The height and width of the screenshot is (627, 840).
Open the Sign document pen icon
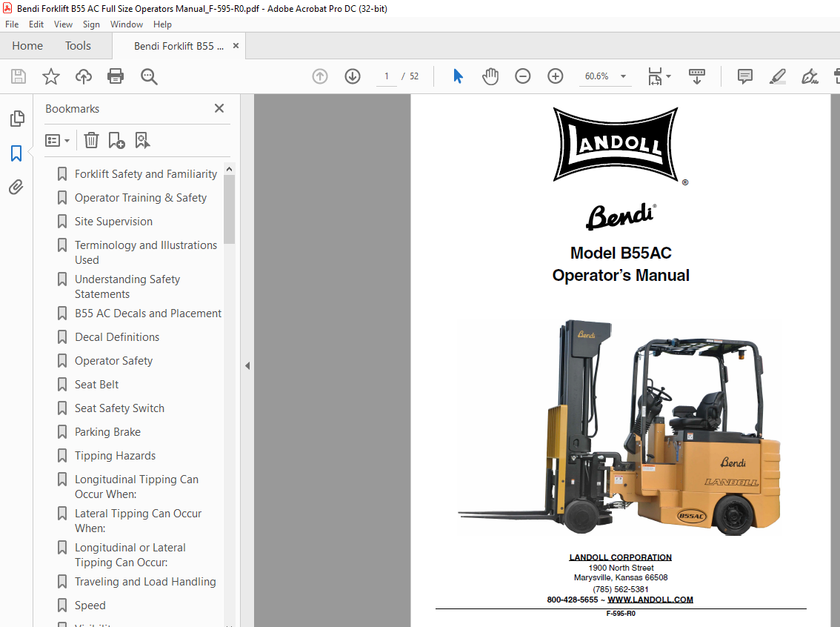coord(810,76)
